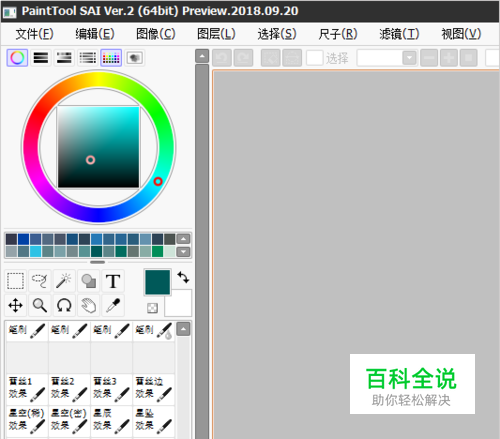Image resolution: width=500 pixels, height=439 pixels.
Task: Choose the 星坠 效果 brush
Action: [x=154, y=421]
